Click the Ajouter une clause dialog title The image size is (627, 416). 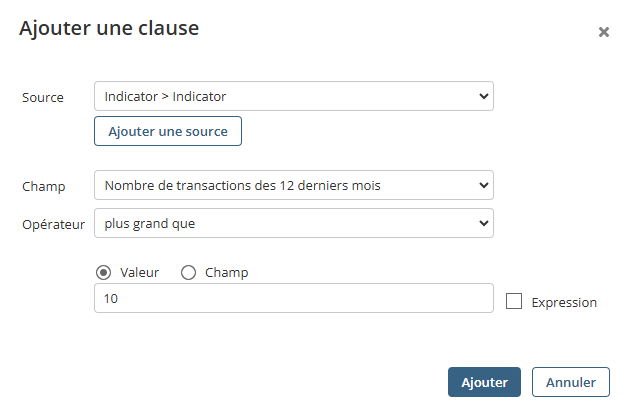click(x=109, y=28)
